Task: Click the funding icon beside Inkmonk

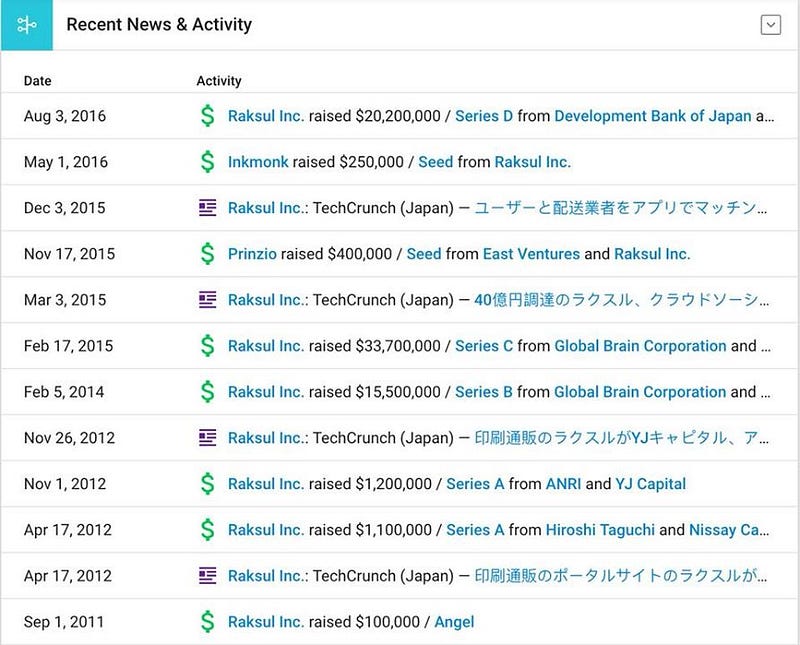Action: coord(207,162)
